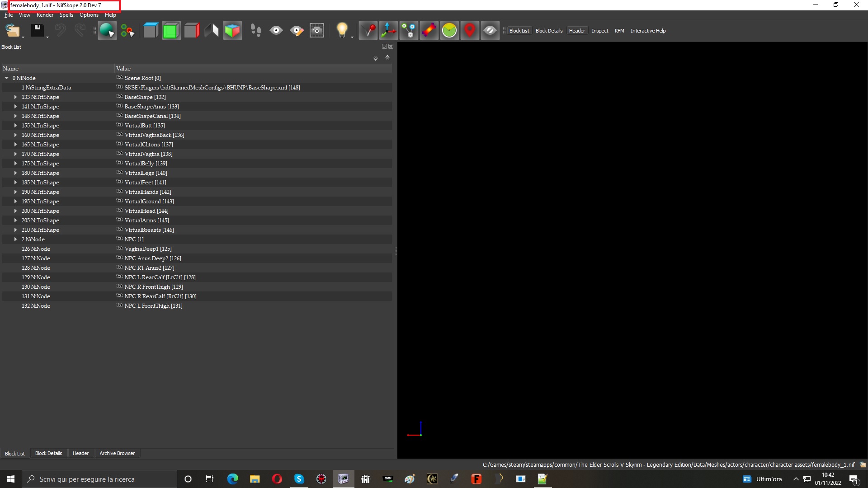The height and width of the screenshot is (488, 868).
Task: Select 129 NiNode NPC L RearCalf row
Action: [197, 277]
